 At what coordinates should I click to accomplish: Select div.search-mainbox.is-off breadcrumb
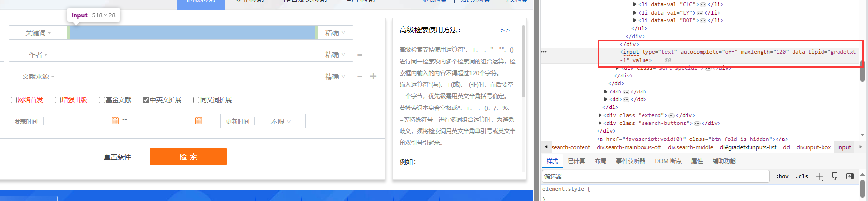[629, 147]
